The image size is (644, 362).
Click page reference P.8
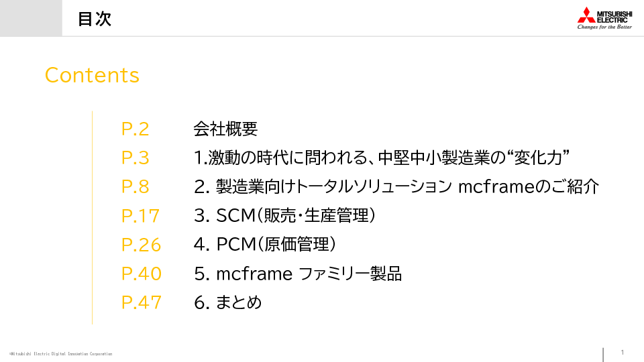pos(136,187)
